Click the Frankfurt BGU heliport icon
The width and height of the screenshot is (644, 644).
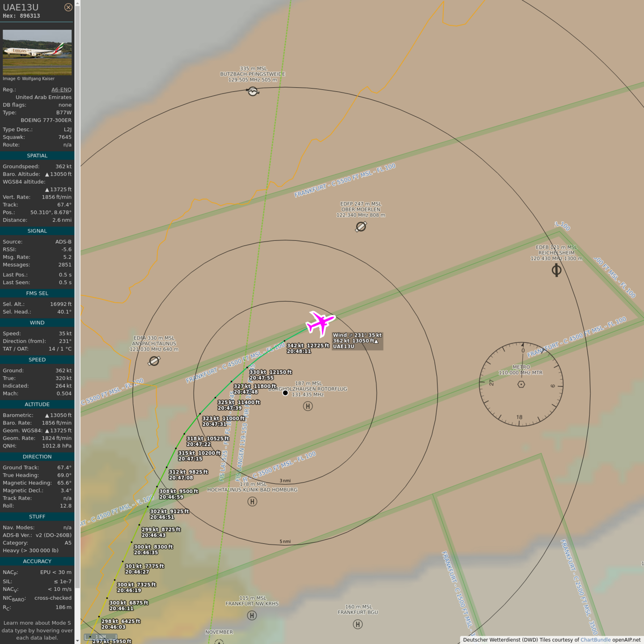pyautogui.click(x=358, y=624)
